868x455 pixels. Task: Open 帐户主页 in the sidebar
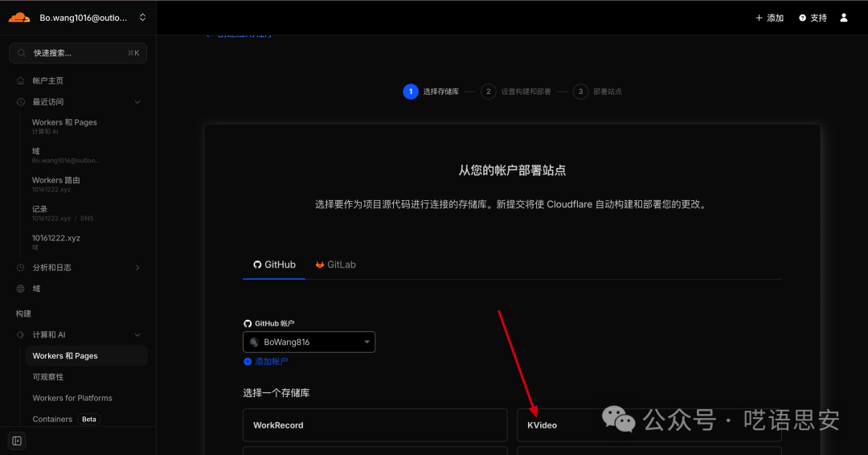pyautogui.click(x=47, y=81)
